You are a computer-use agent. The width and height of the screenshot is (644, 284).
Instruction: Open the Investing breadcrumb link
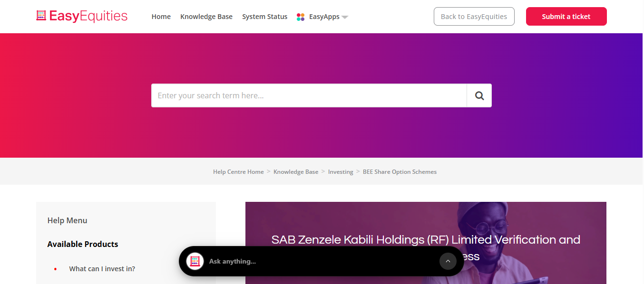341,172
